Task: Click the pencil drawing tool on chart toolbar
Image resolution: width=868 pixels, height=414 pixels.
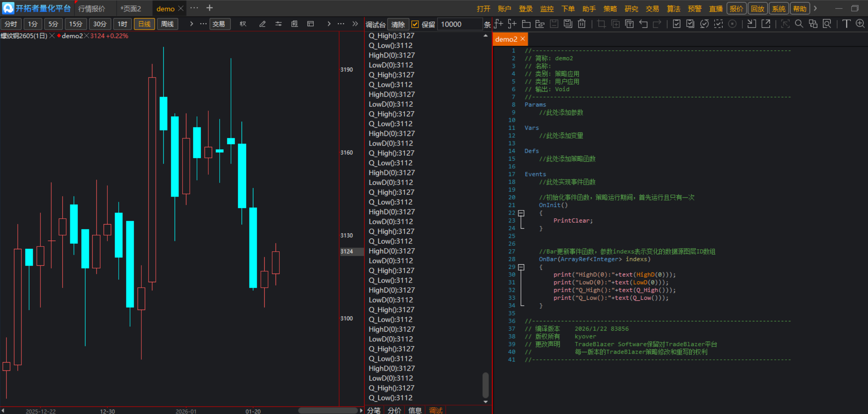Action: tap(262, 24)
